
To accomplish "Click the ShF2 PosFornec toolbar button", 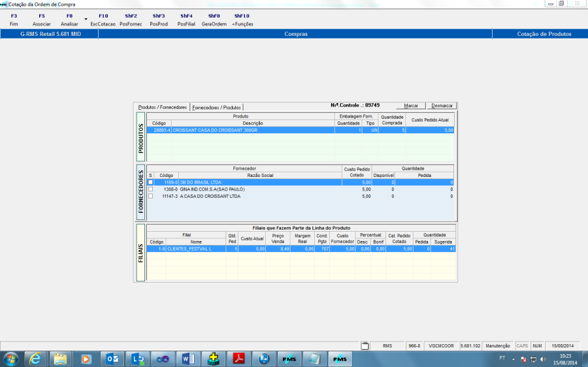I will (131, 20).
